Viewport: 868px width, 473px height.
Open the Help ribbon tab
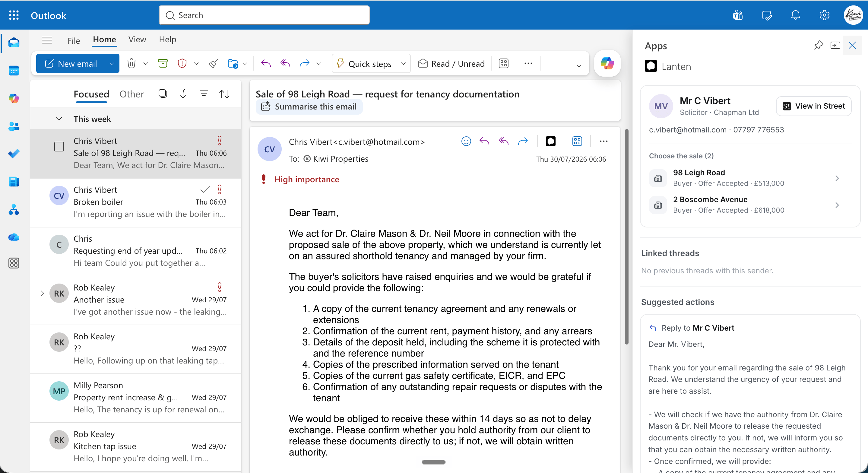point(167,40)
